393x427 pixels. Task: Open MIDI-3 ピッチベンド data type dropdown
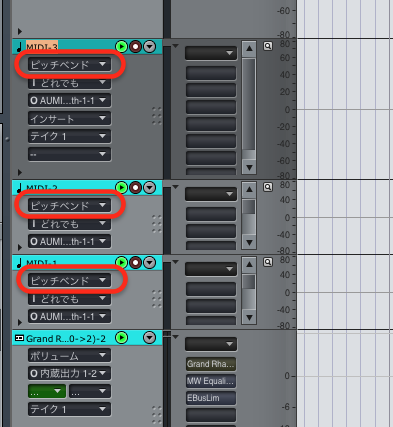[x=69, y=64]
